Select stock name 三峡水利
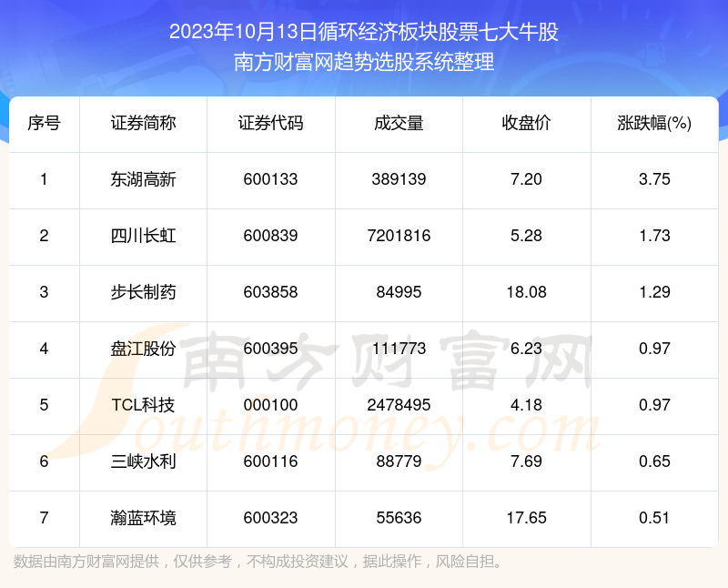 click(143, 461)
